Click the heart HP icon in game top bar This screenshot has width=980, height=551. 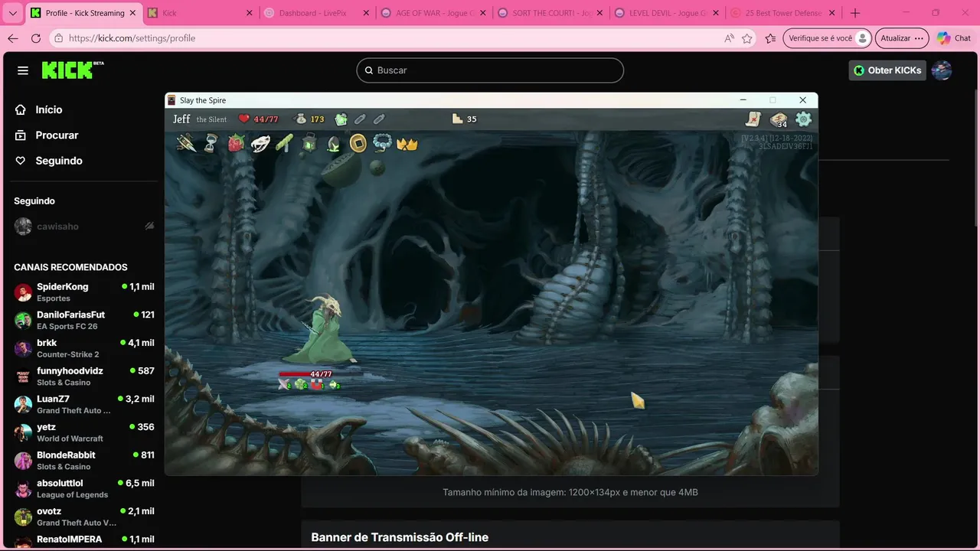[244, 119]
